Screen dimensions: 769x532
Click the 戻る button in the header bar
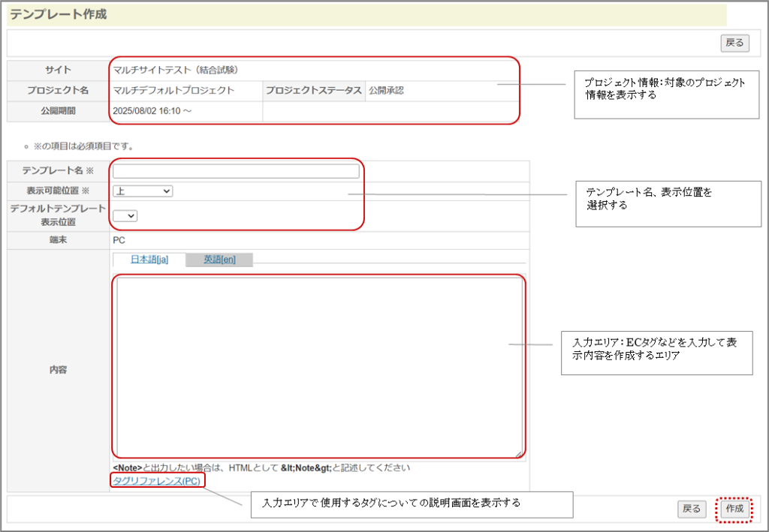[734, 44]
